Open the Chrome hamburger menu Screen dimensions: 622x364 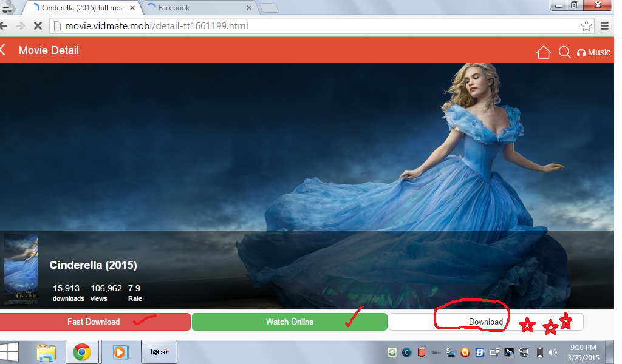(x=604, y=25)
